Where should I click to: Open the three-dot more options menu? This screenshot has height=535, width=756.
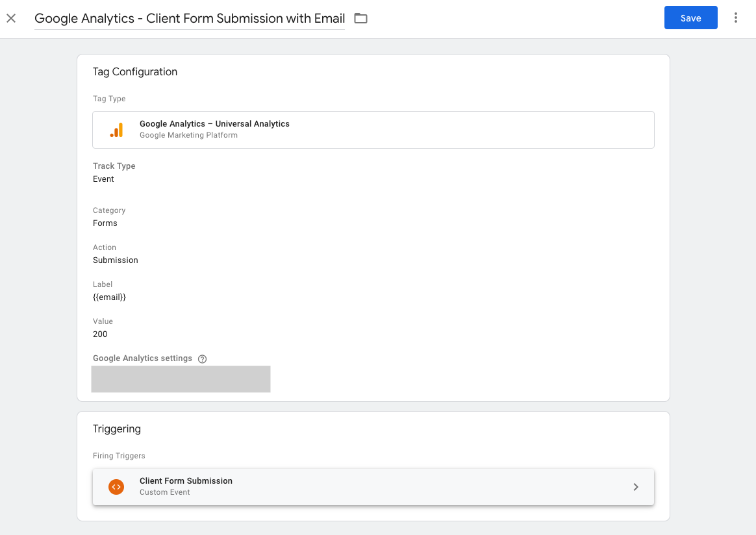click(736, 18)
